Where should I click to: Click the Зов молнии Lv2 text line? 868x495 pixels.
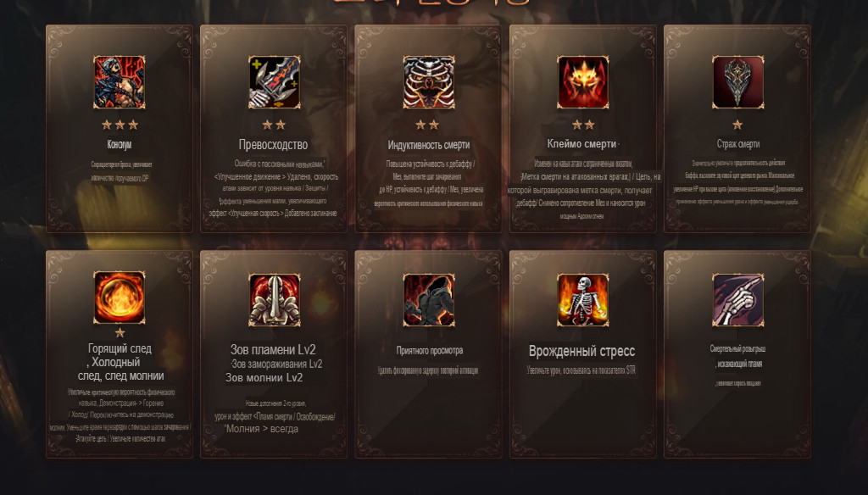coord(264,378)
